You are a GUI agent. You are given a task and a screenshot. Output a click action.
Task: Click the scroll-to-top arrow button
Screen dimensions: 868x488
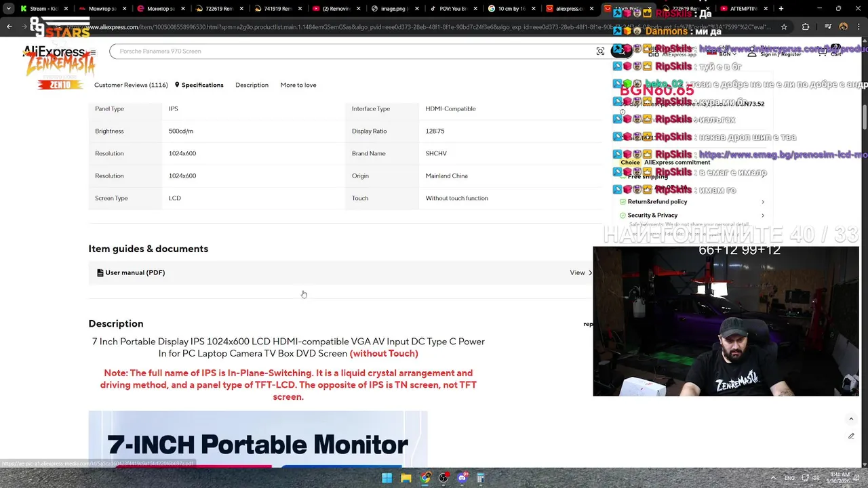tap(851, 419)
